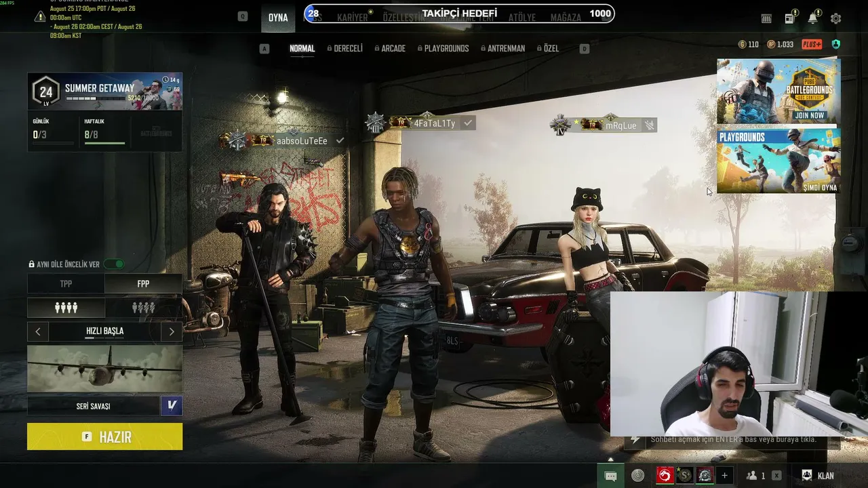The width and height of the screenshot is (868, 488).
Task: Open the settings gear icon
Action: (x=835, y=19)
